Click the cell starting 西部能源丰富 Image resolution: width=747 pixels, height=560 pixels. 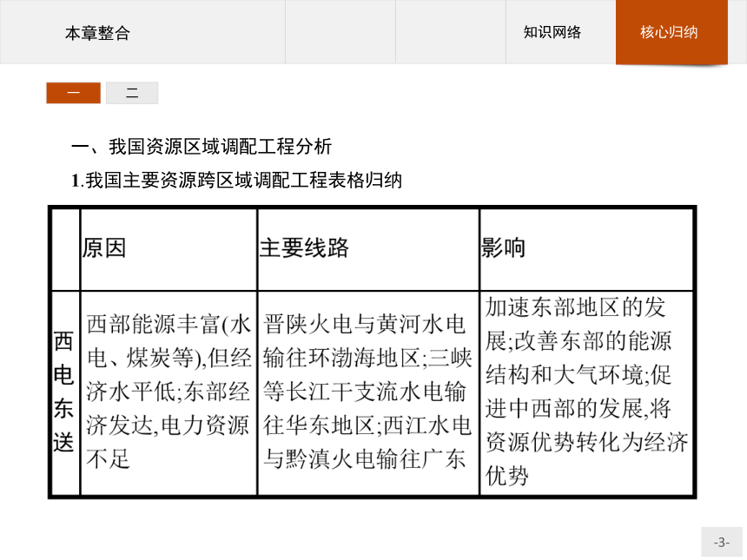point(169,392)
